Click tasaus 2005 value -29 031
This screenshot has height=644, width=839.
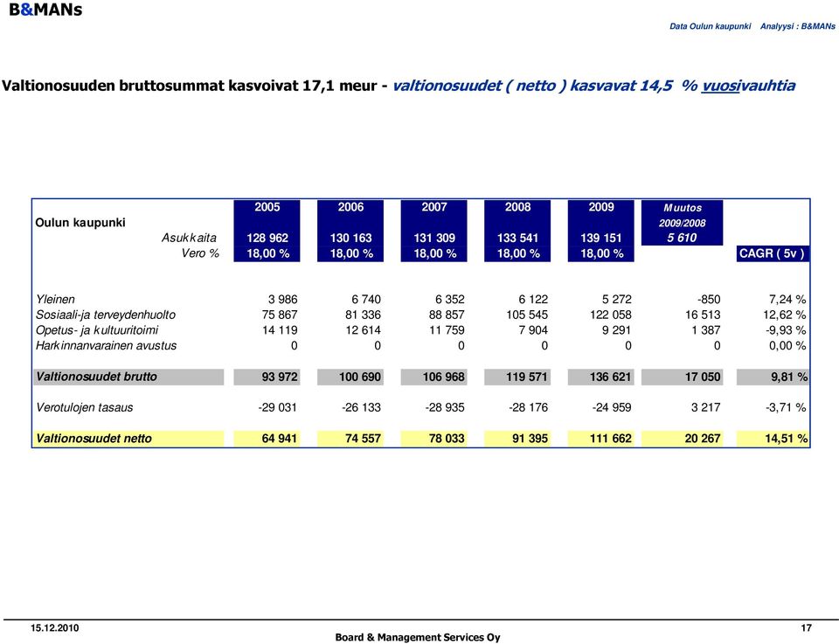click(277, 407)
